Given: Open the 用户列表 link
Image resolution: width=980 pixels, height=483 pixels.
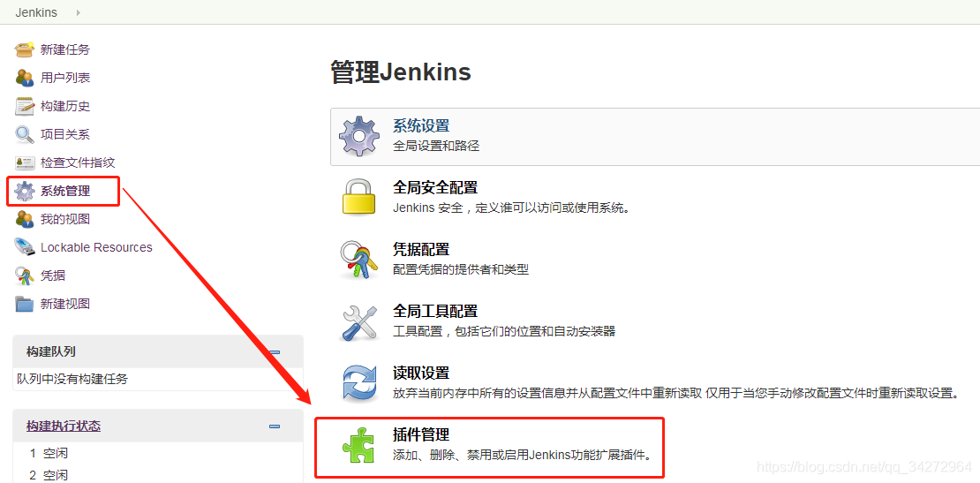Looking at the screenshot, I should pyautogui.click(x=65, y=78).
